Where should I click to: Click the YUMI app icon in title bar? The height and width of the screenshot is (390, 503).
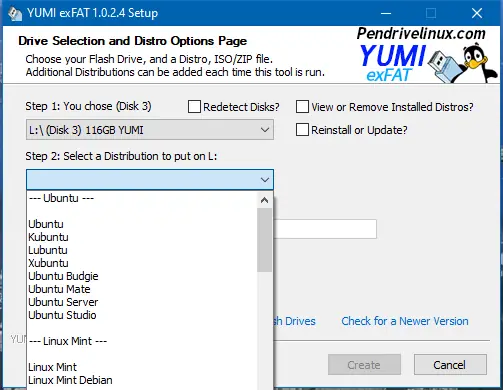click(14, 14)
